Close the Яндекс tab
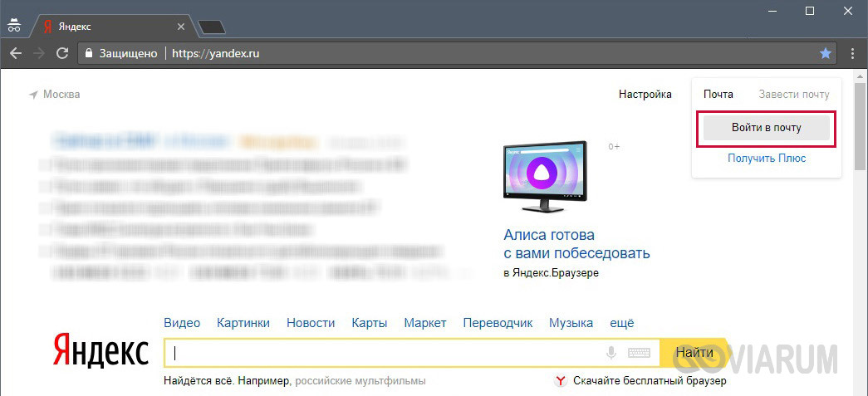The height and width of the screenshot is (396, 868). click(180, 27)
